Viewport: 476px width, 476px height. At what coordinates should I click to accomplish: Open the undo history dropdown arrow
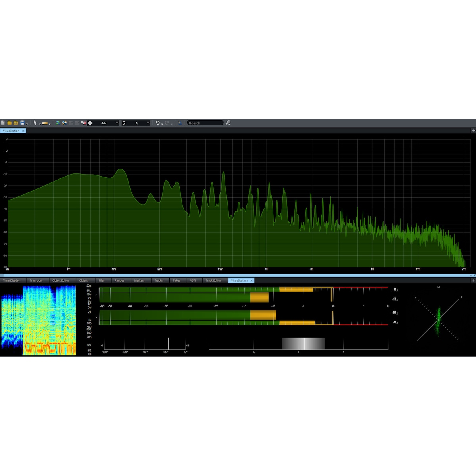click(x=162, y=124)
